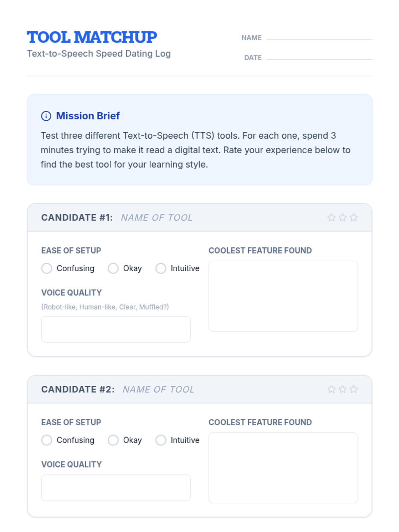Click Candidate #1 Voice Quality box
Screen dimensions: 399x532
116,329
